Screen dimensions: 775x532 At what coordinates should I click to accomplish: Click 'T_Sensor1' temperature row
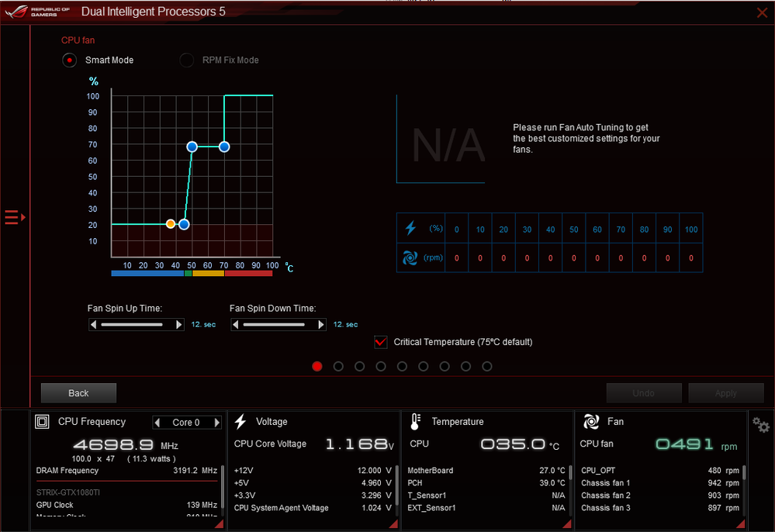pyautogui.click(x=486, y=496)
